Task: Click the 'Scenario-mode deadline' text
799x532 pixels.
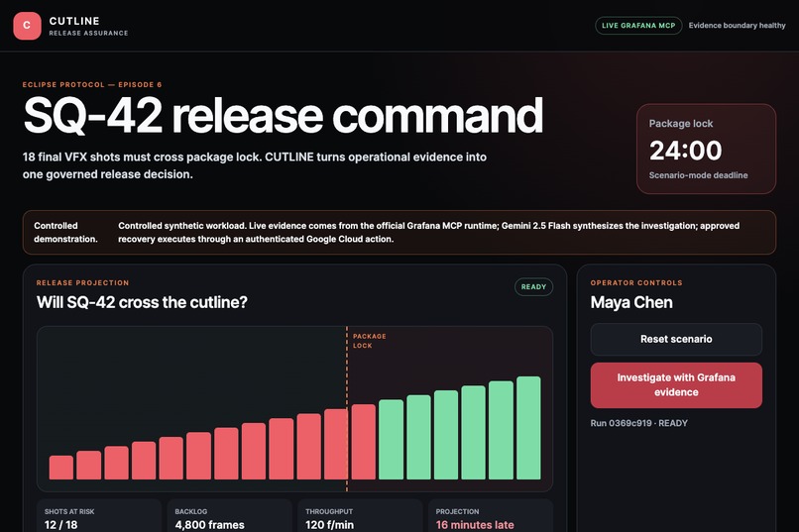Action: 698,175
